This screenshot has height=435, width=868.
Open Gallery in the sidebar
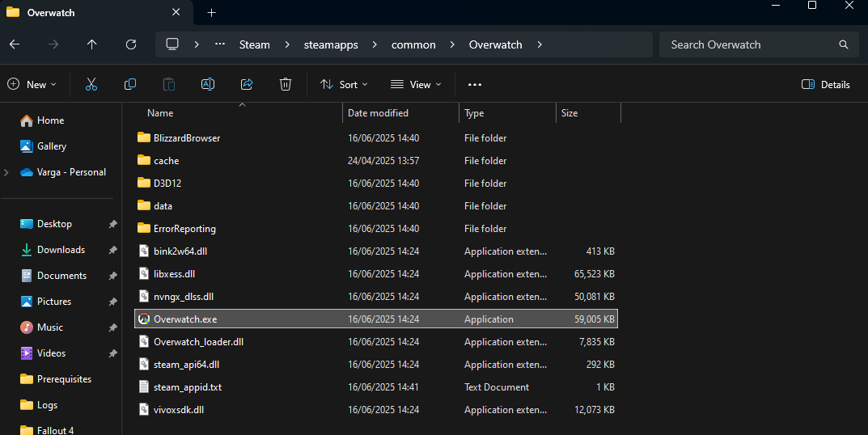[x=43, y=146]
